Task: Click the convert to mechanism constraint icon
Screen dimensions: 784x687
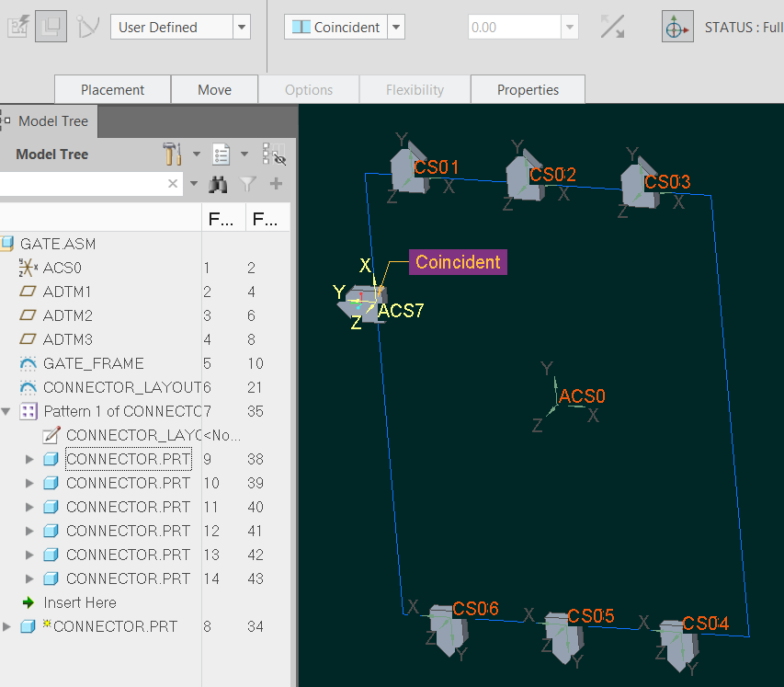Action: tap(88, 27)
